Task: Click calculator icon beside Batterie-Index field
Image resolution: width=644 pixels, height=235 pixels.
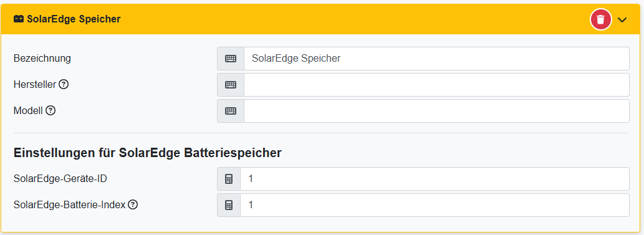Action: tap(229, 205)
